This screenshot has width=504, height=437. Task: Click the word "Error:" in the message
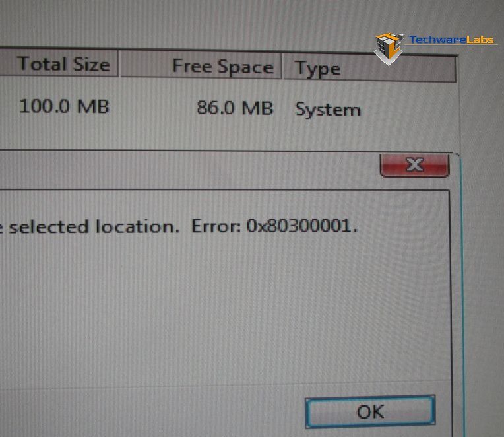(x=216, y=226)
